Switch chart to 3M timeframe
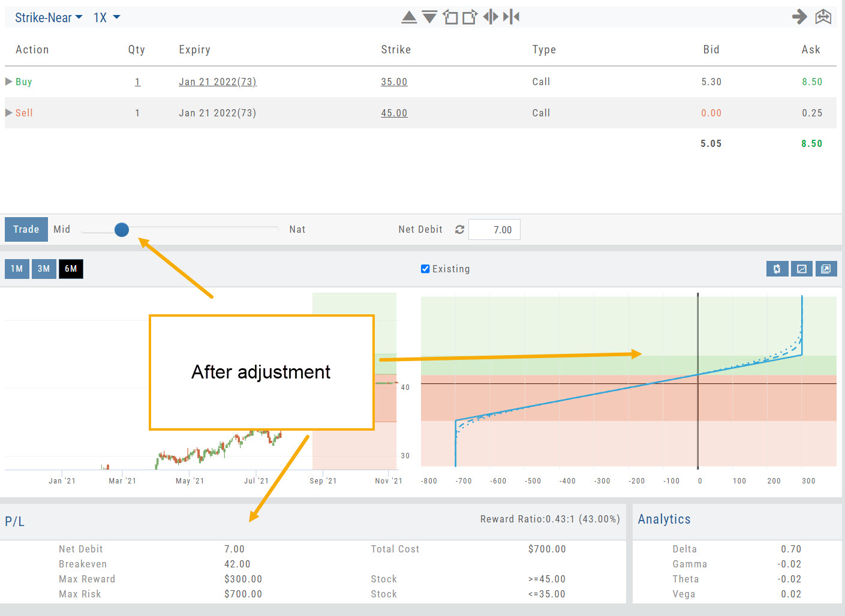Screen dimensions: 845x616 click(44, 269)
